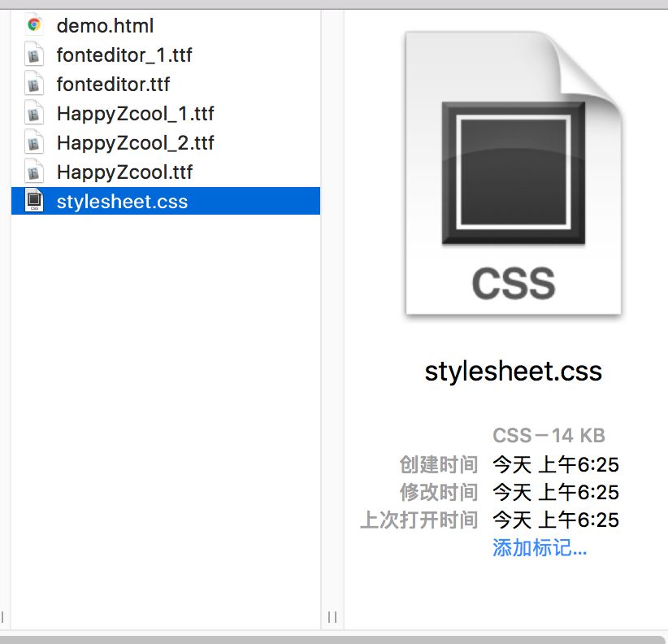Select the HappyZcool_1.ttf file name
The image size is (668, 644).
pyautogui.click(x=135, y=114)
